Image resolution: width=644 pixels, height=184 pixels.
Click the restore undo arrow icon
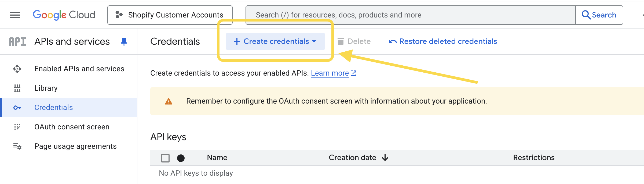click(x=393, y=41)
